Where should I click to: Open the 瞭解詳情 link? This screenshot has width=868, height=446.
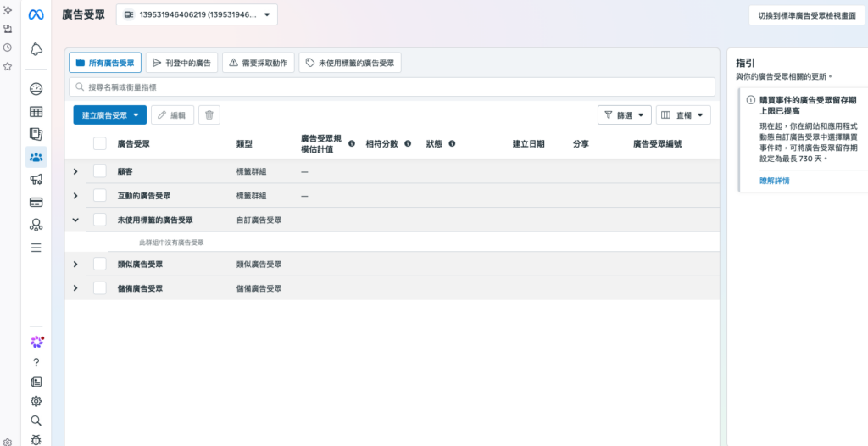(x=775, y=181)
